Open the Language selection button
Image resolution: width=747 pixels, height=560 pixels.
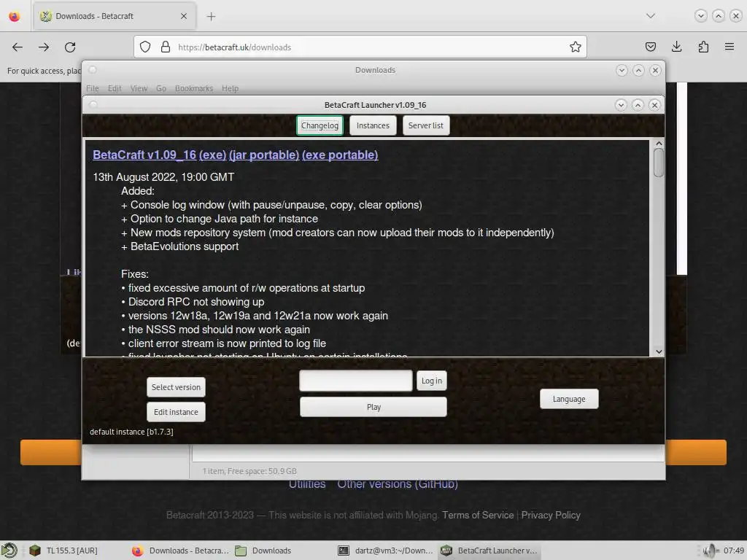(569, 399)
